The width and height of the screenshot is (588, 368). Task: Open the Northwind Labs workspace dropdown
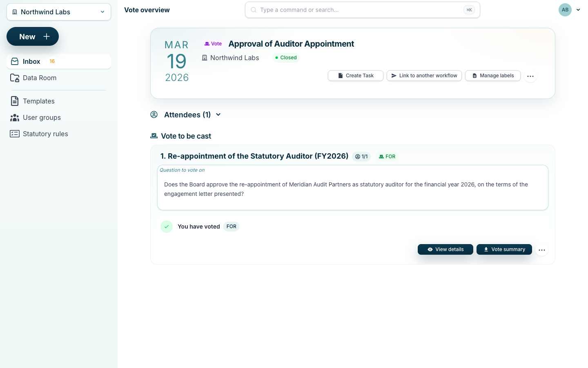[59, 12]
